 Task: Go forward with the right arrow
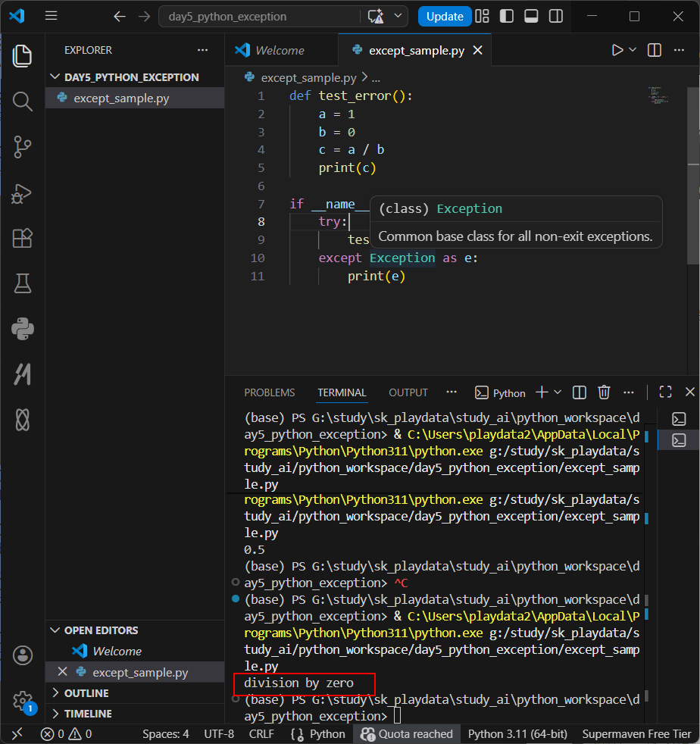coord(144,17)
